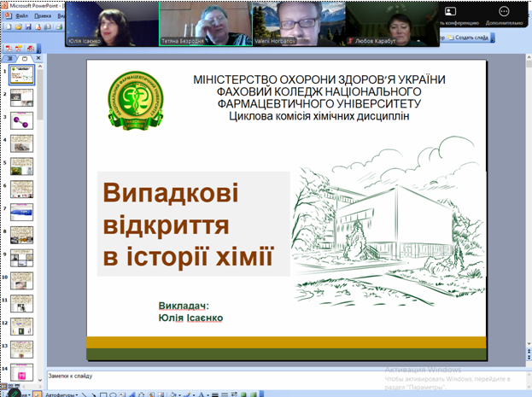Click the PowerPoint document icon beside Файл

click(8, 15)
